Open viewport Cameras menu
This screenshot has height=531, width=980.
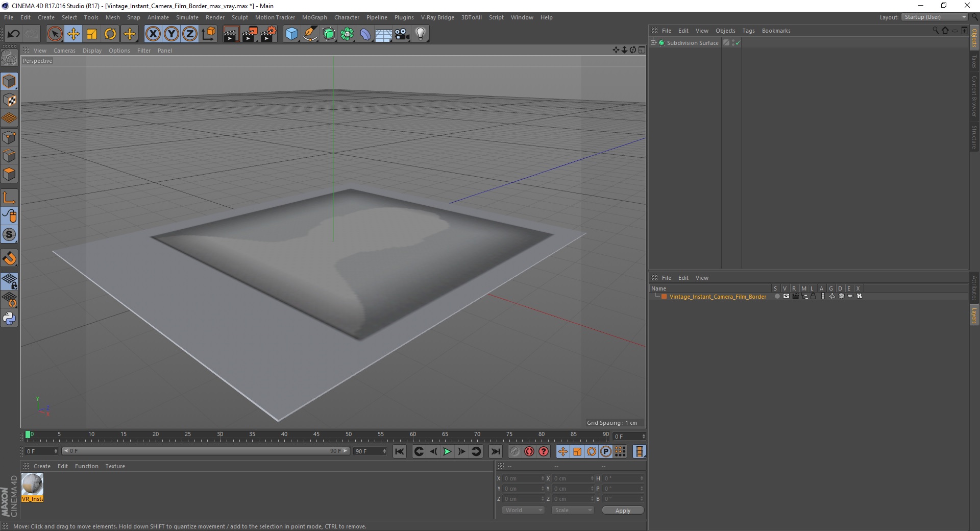click(x=64, y=51)
